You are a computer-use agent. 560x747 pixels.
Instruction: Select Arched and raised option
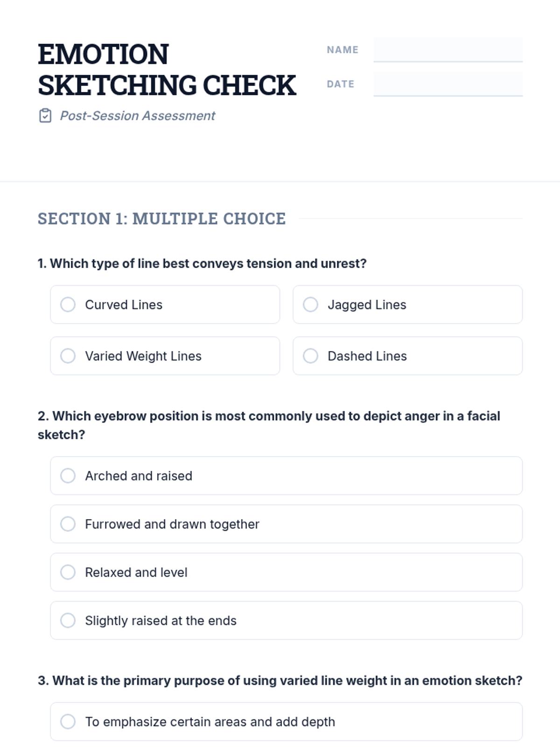pyautogui.click(x=68, y=476)
